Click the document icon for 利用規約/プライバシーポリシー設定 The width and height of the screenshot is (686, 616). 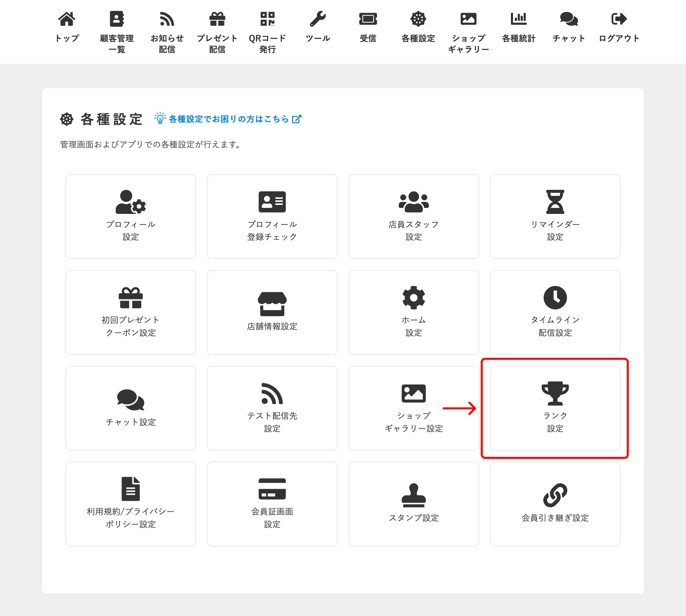click(x=131, y=489)
